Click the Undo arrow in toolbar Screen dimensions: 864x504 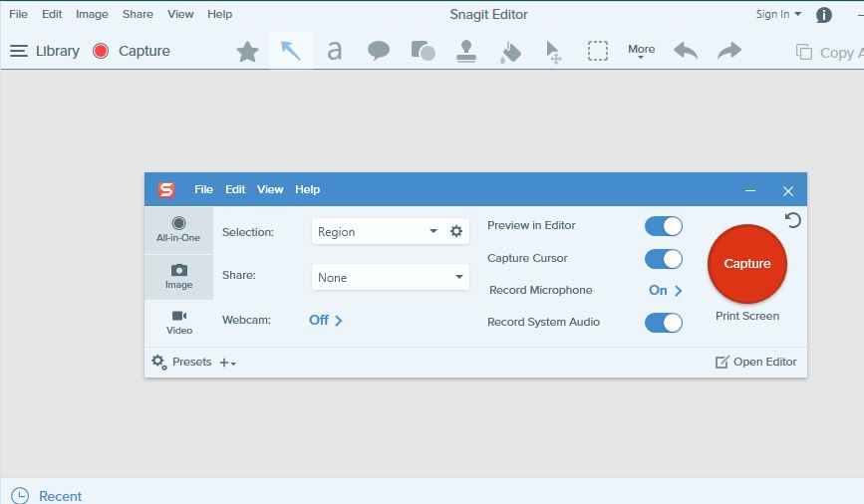[x=686, y=51]
